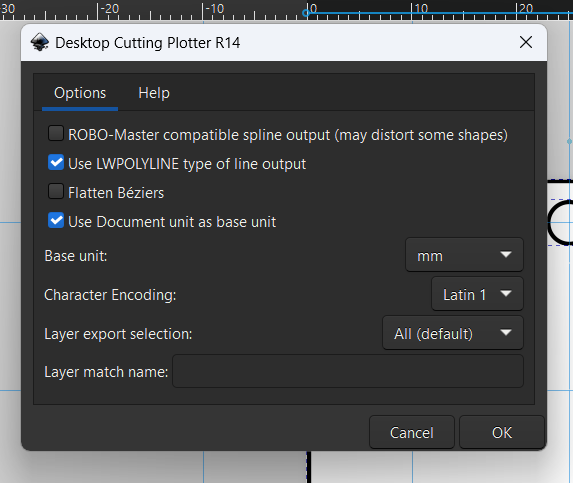
Task: Click the Base unit dropdown arrow
Action: (x=506, y=255)
